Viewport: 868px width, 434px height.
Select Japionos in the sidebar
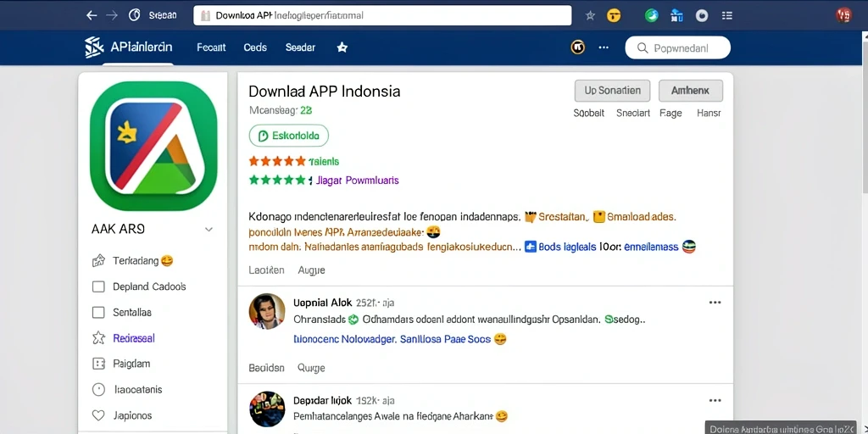tap(132, 415)
